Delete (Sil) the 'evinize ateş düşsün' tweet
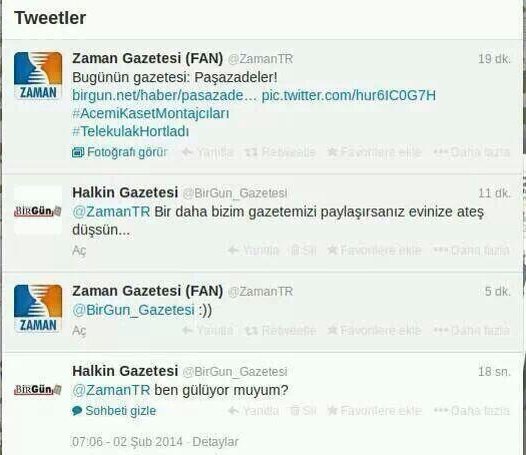The width and height of the screenshot is (526, 455). pos(303,250)
